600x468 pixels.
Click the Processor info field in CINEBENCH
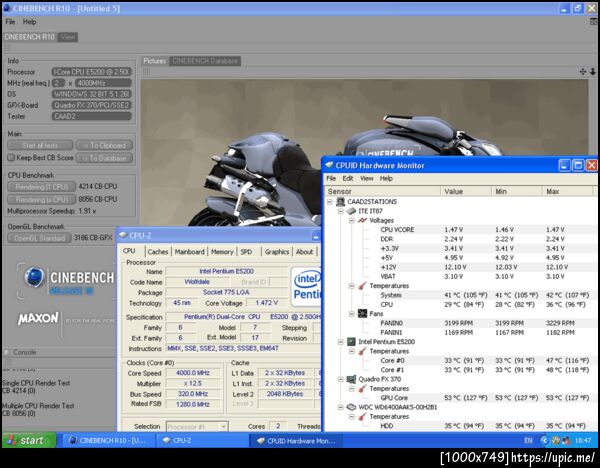pos(91,72)
